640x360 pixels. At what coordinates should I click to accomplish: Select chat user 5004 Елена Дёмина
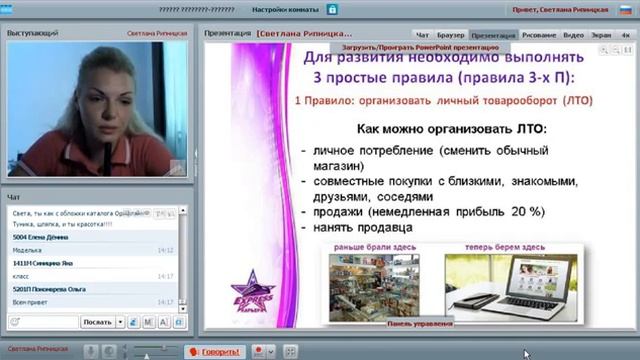40,237
